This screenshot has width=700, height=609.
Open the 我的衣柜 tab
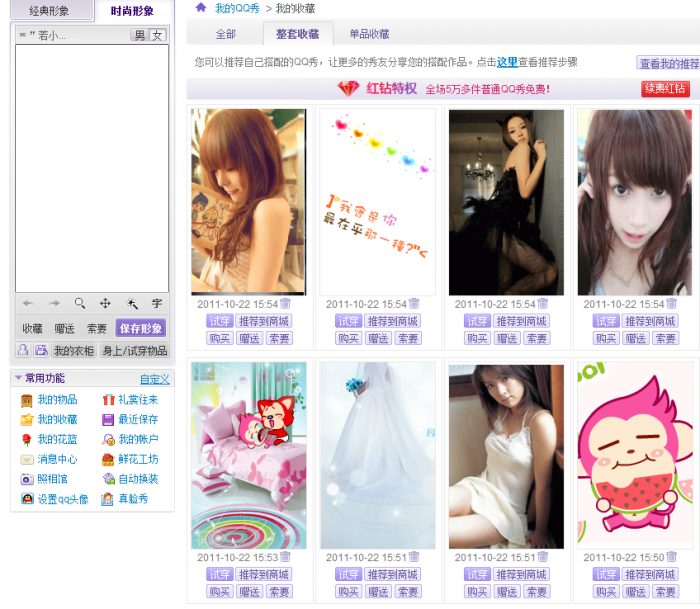click(74, 351)
